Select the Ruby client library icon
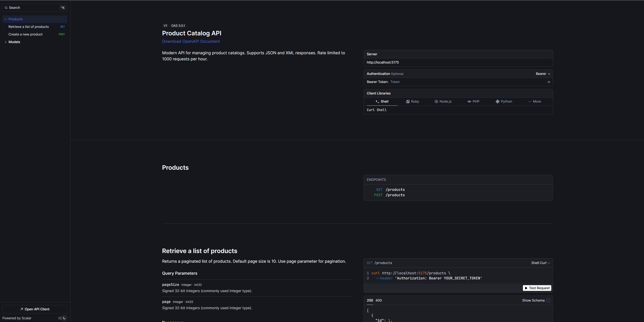Screen dimensions: 644x322 point(408,101)
